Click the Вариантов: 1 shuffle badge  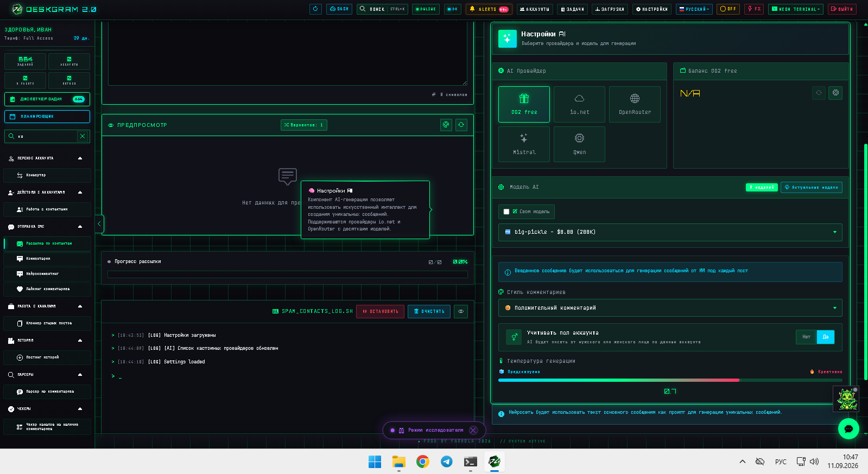pos(304,125)
